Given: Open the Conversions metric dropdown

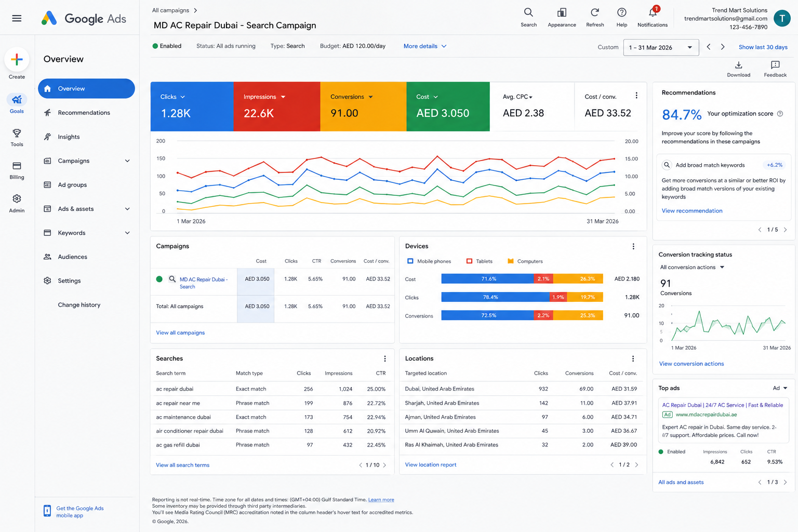Looking at the screenshot, I should pos(370,97).
